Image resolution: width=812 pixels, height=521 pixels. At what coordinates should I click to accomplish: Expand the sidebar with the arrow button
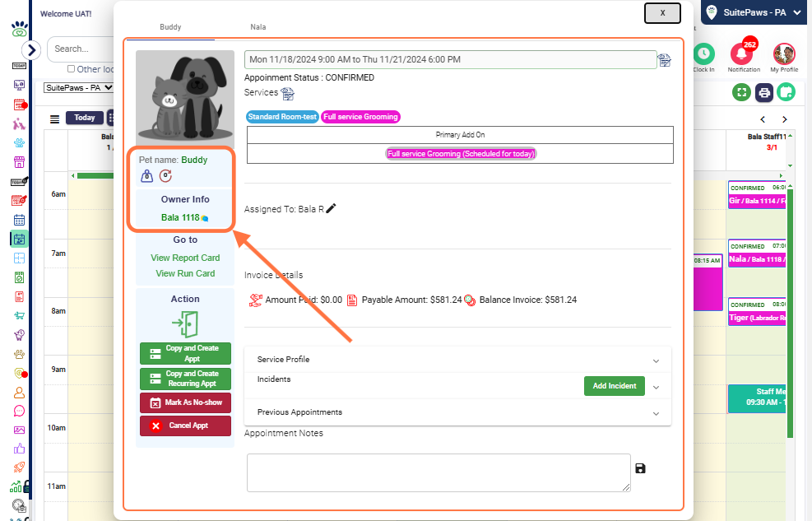31,50
